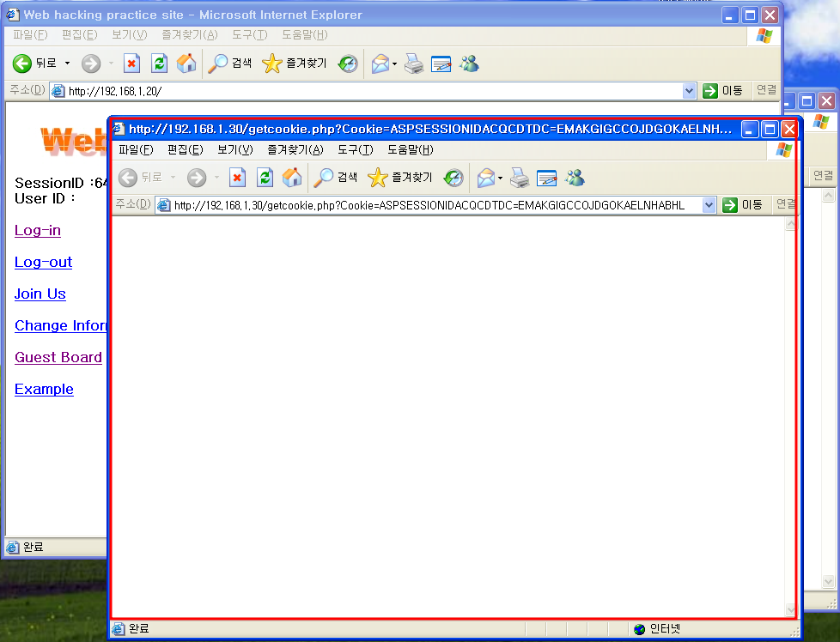Click address field showing http://192.168.1.20/
The height and width of the screenshot is (642, 840).
[373, 91]
